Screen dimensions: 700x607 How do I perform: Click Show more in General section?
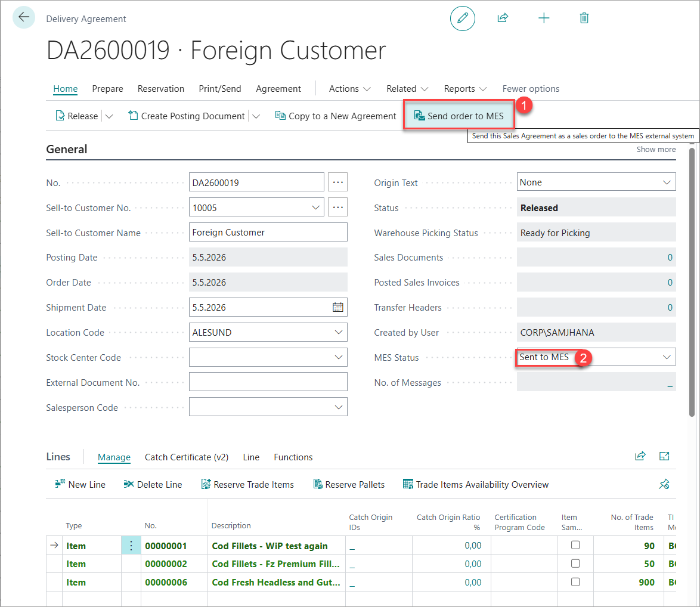click(x=656, y=150)
